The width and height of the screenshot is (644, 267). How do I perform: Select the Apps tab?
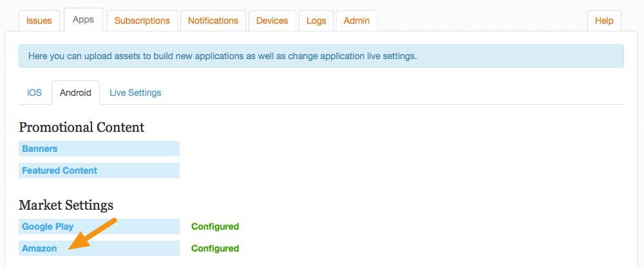click(83, 20)
